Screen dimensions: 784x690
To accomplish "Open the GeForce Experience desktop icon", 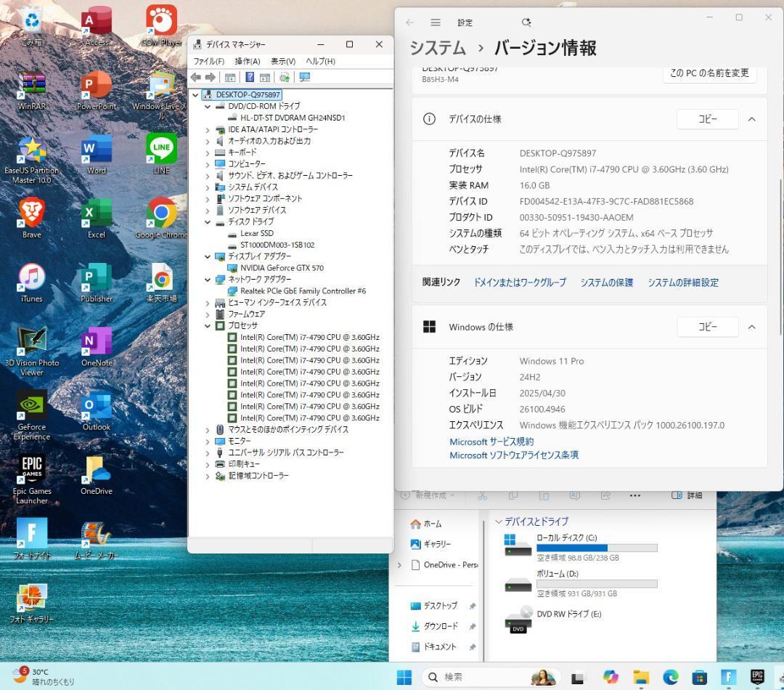I will pos(31,406).
